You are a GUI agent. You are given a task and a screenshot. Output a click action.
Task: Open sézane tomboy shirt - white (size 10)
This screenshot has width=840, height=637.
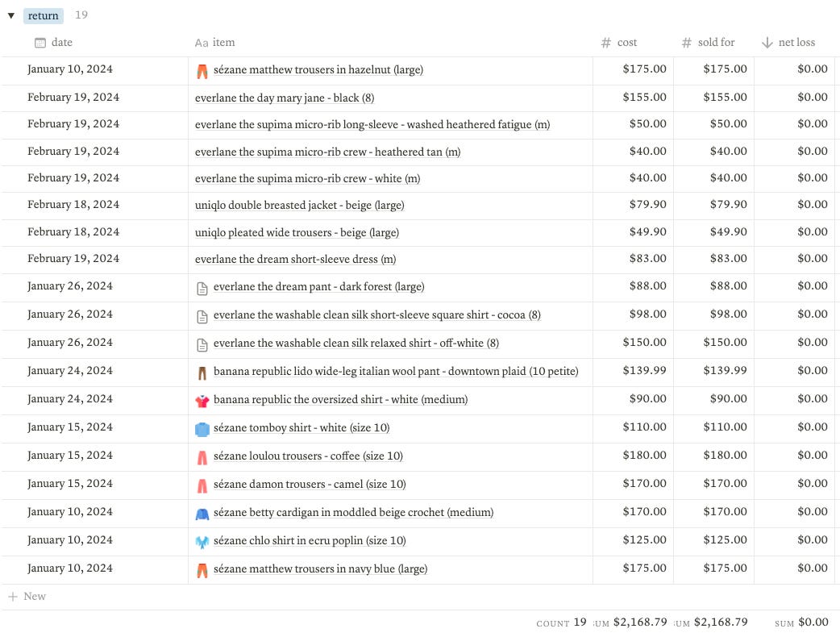click(301, 427)
